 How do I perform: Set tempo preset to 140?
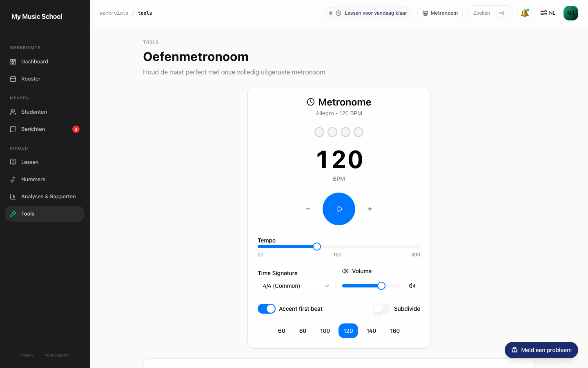coord(371,331)
